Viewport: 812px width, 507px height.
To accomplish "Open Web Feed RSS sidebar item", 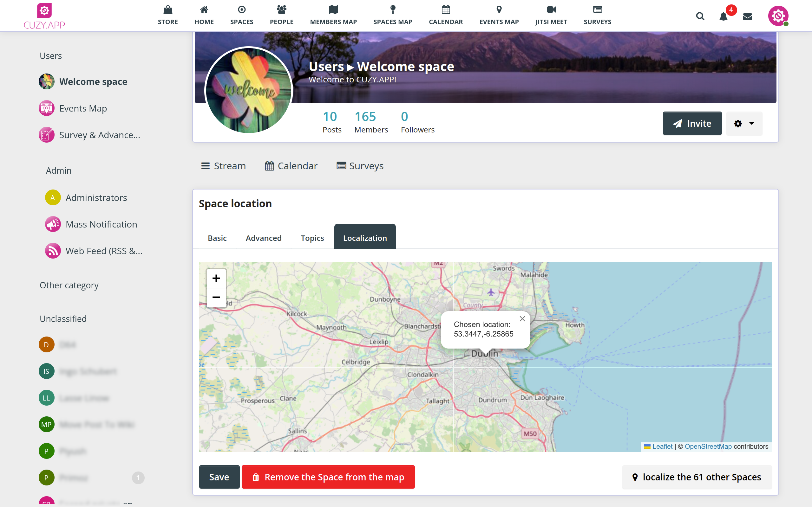I will pos(103,251).
